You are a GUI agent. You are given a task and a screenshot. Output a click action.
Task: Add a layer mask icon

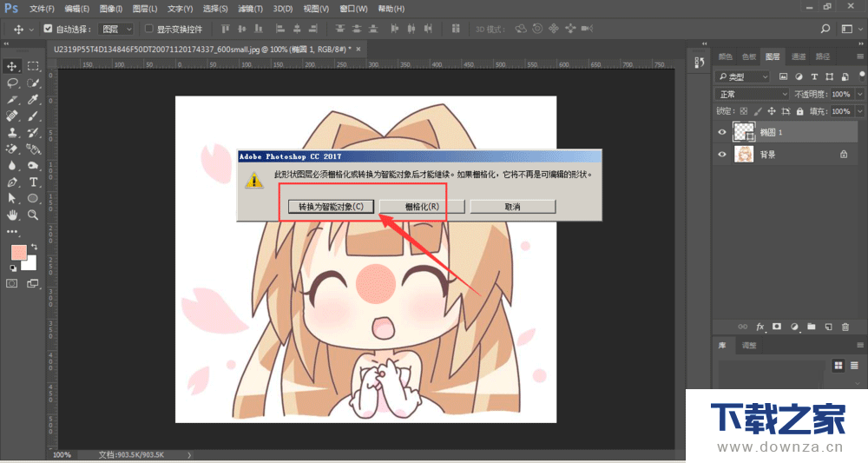(777, 327)
